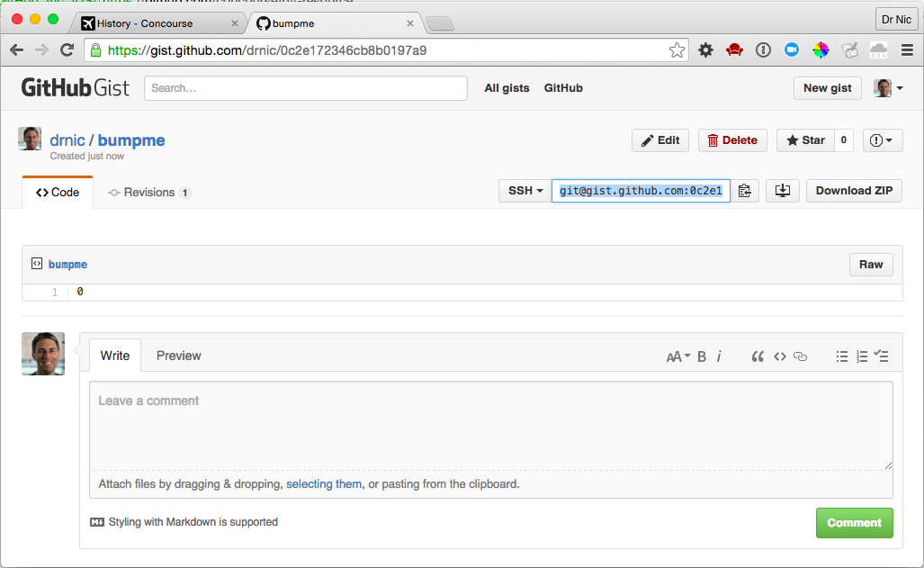Viewport: 924px width, 568px height.
Task: Open the Code tab
Action: (x=58, y=193)
